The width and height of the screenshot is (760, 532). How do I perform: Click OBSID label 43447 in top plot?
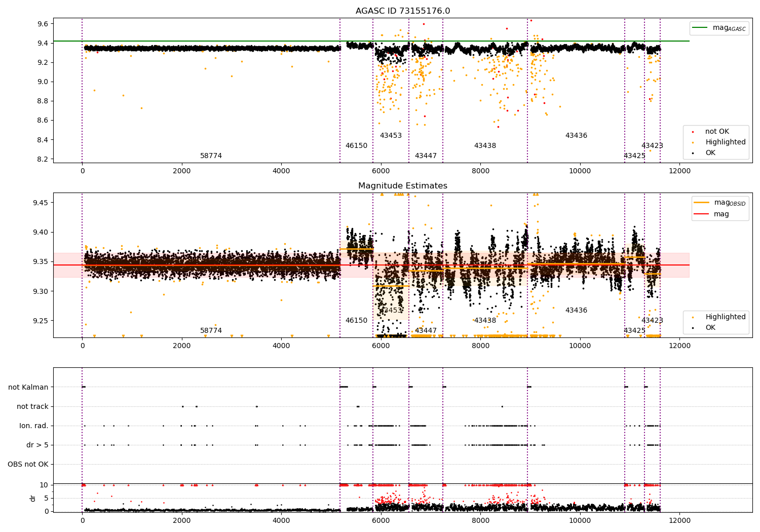click(426, 156)
